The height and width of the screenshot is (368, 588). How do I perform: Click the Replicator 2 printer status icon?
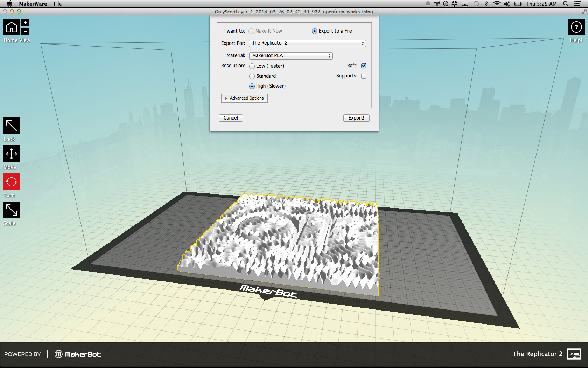(574, 354)
